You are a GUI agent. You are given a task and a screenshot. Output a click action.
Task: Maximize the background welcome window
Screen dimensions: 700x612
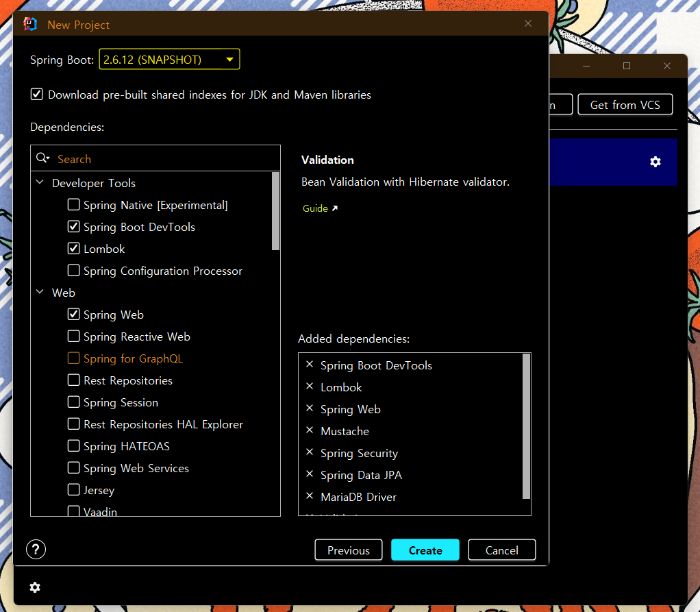click(x=627, y=66)
